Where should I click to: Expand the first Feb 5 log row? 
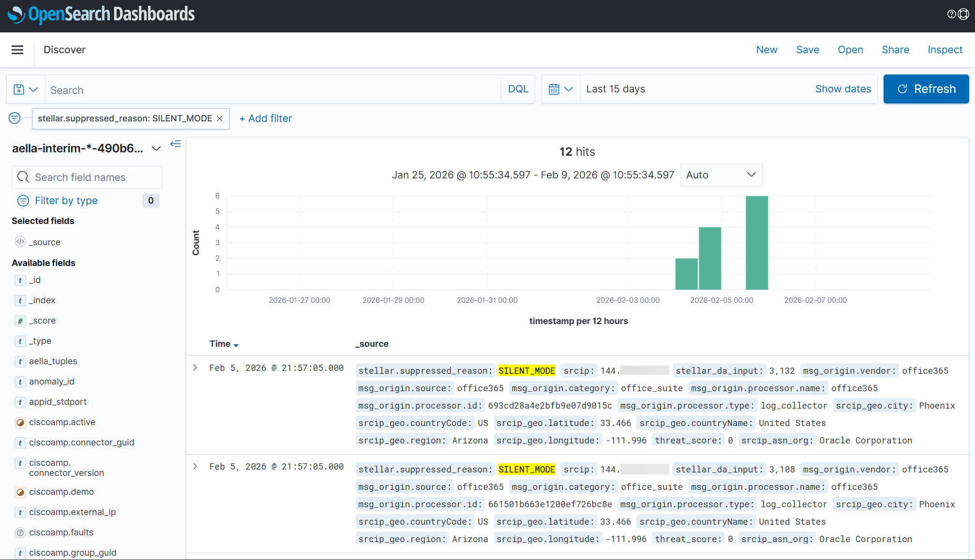(195, 368)
